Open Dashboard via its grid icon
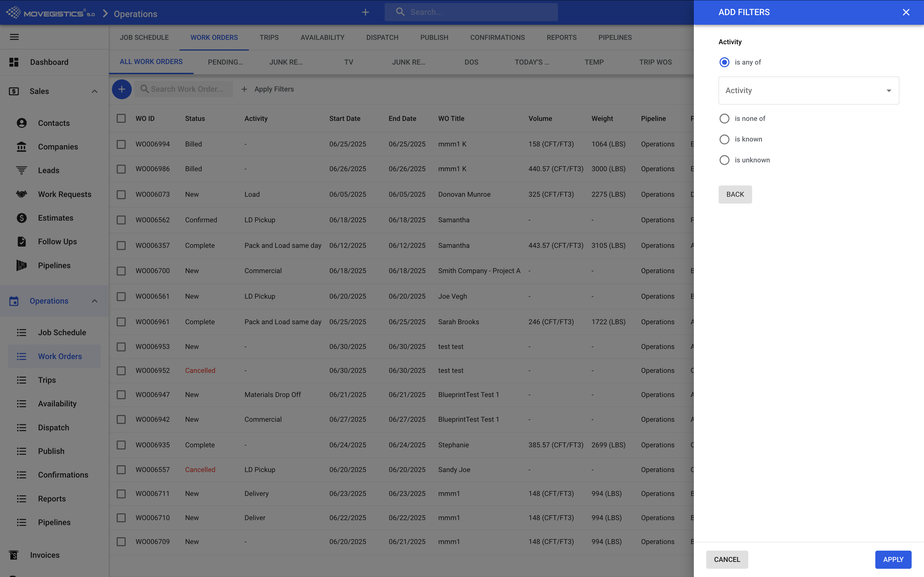The image size is (924, 577). pyautogui.click(x=14, y=62)
